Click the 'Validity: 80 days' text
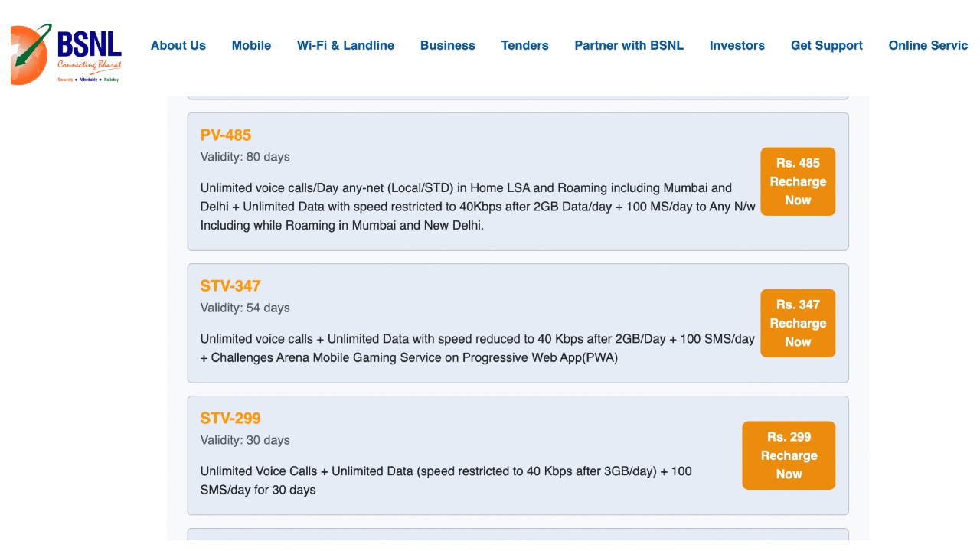 (x=245, y=157)
